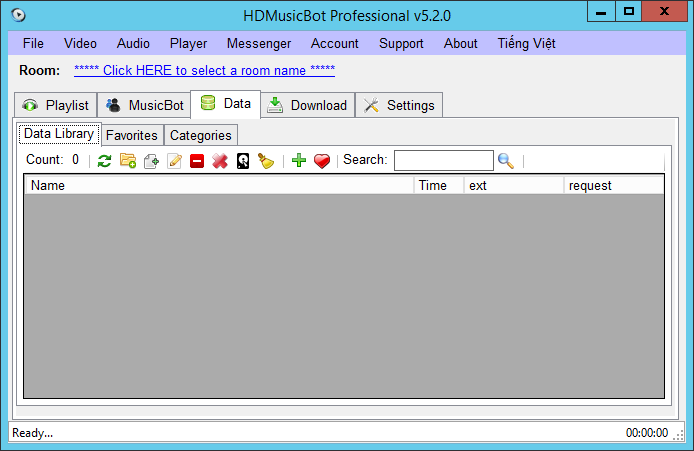Click the add files icon
Viewport: 694px width, 451px height.
[x=151, y=161]
